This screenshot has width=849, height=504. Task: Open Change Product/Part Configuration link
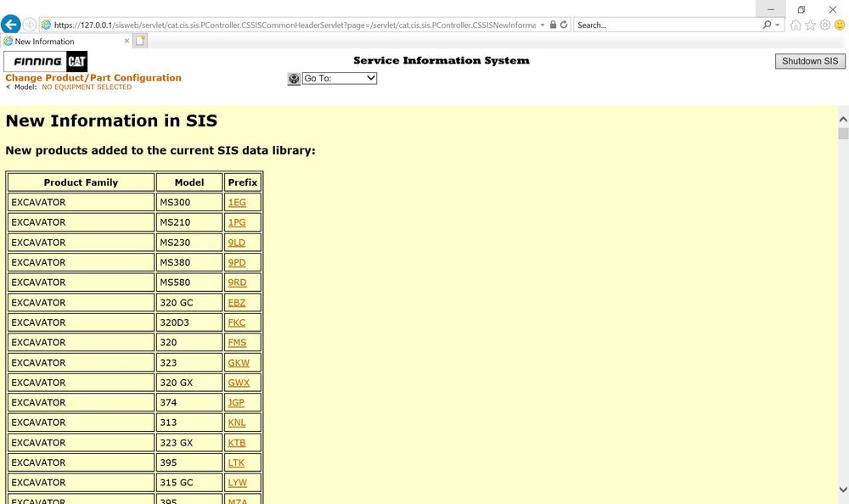[x=93, y=78]
